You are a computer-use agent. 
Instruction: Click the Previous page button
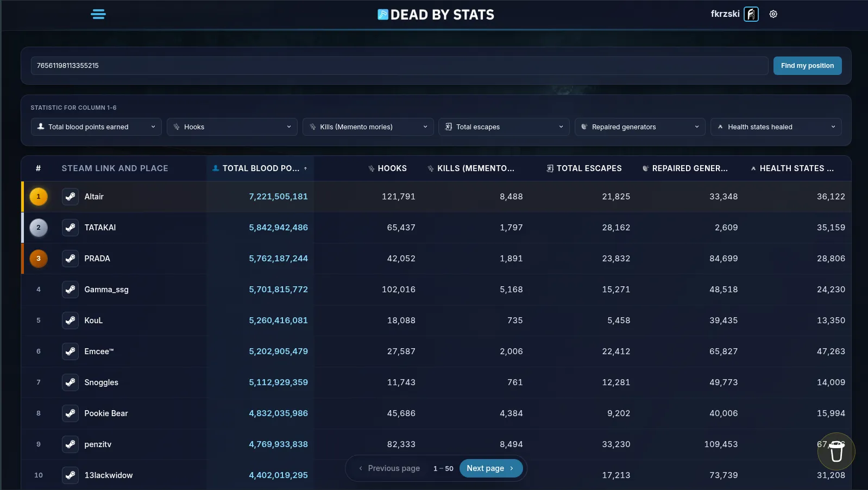click(389, 468)
